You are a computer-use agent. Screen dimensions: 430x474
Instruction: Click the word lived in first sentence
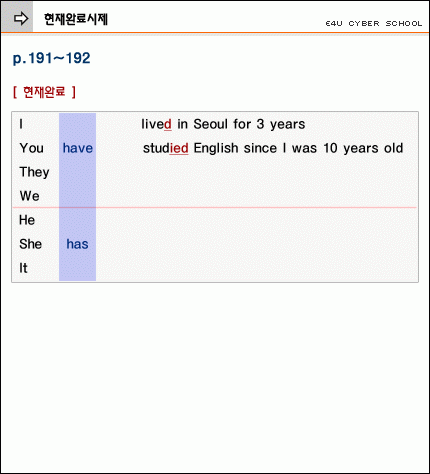pos(156,124)
